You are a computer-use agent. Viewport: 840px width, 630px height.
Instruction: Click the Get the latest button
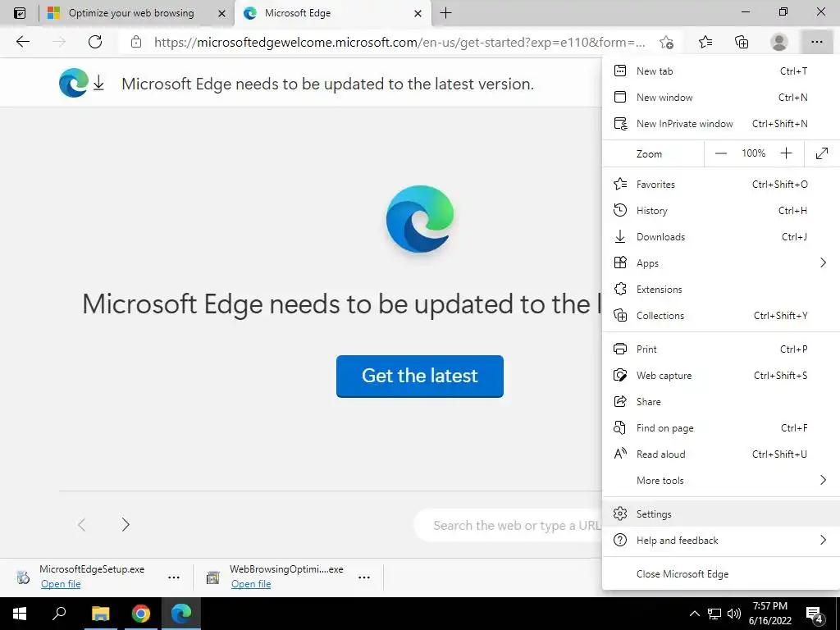point(419,376)
